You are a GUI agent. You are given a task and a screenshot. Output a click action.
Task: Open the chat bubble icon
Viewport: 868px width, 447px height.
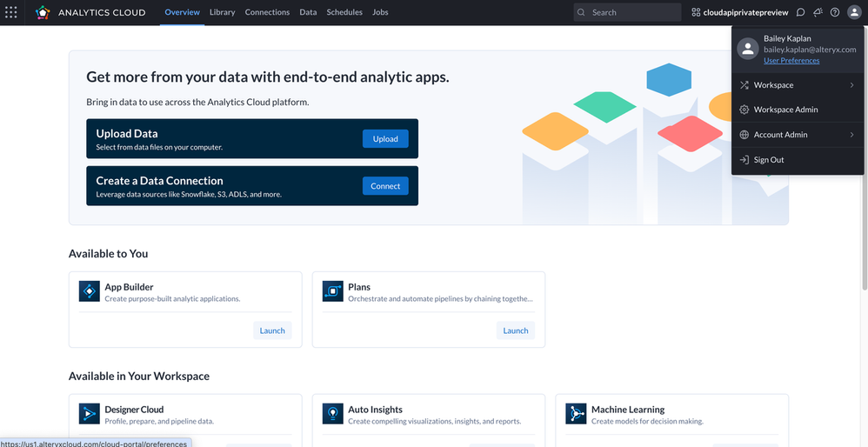[x=800, y=12]
